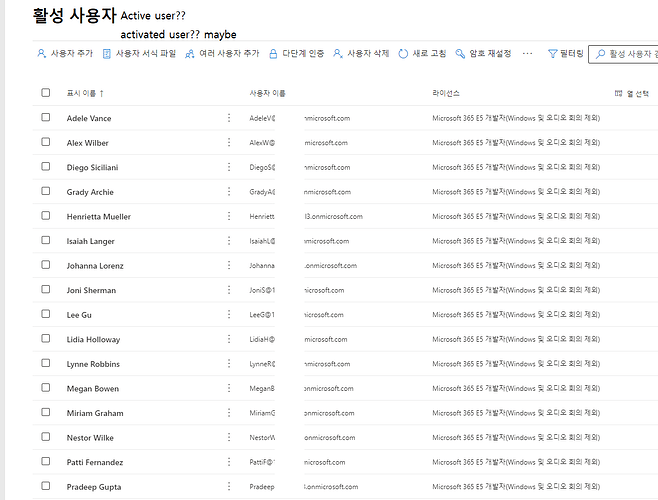Open the toolbar's three-dot overflow menu
658x500 pixels.
[528, 54]
